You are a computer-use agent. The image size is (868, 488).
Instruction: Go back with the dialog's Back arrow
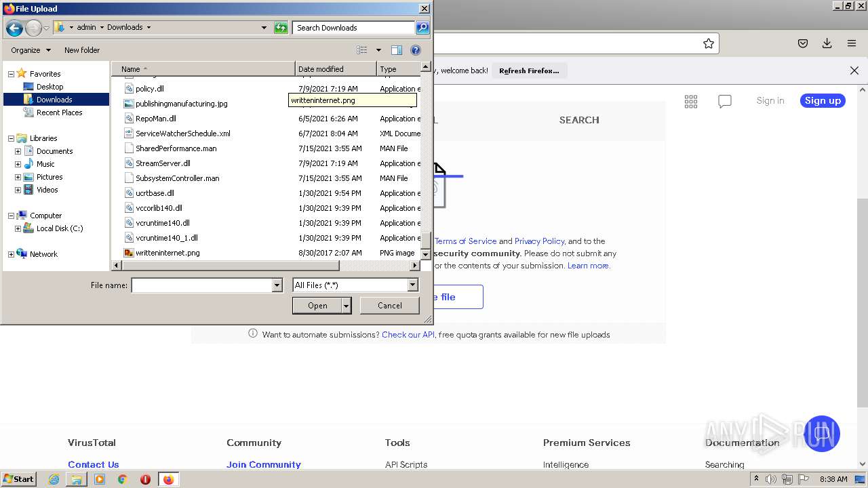click(x=14, y=28)
